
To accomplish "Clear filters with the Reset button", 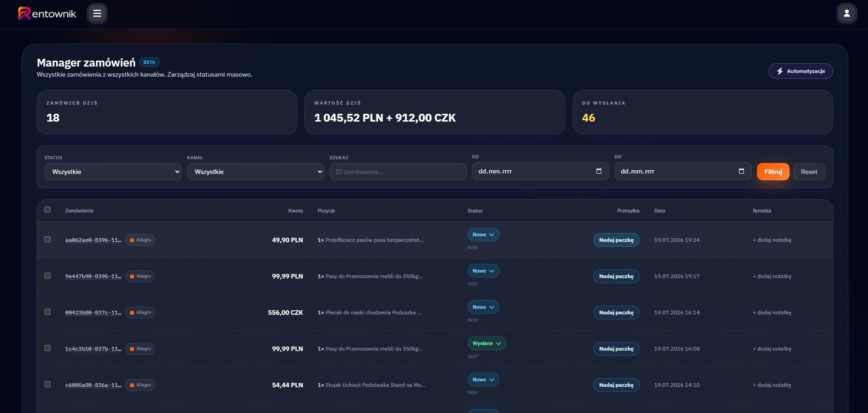I will pyautogui.click(x=809, y=172).
